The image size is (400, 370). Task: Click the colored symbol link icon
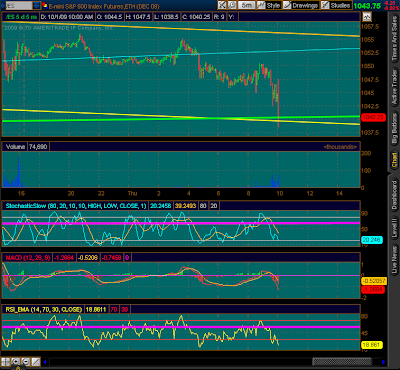[x=44, y=5]
